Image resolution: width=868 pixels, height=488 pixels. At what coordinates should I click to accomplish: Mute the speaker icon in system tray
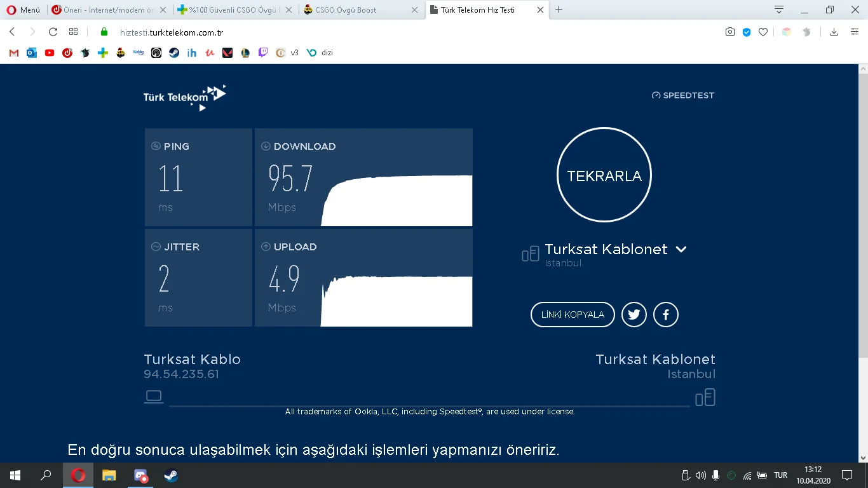700,475
